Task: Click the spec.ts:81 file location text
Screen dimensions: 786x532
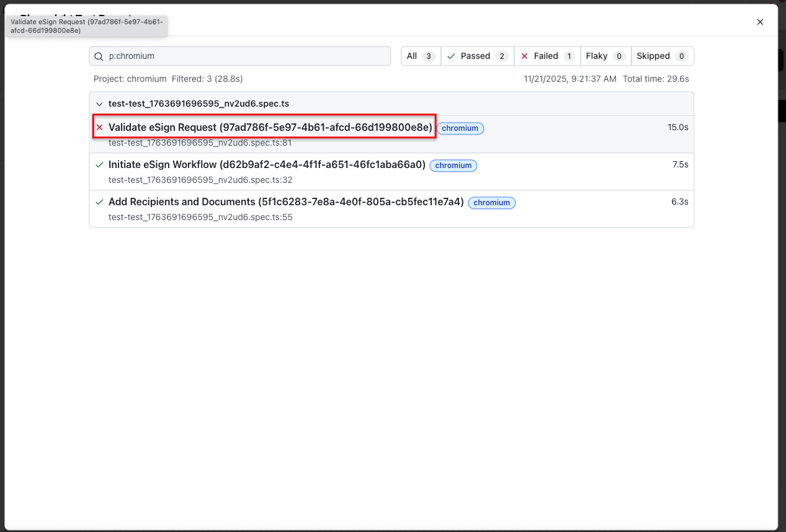Action: [x=200, y=143]
